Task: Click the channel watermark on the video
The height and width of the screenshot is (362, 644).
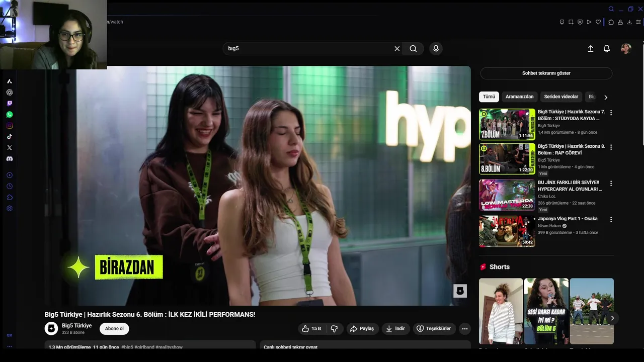Action: [x=460, y=291]
